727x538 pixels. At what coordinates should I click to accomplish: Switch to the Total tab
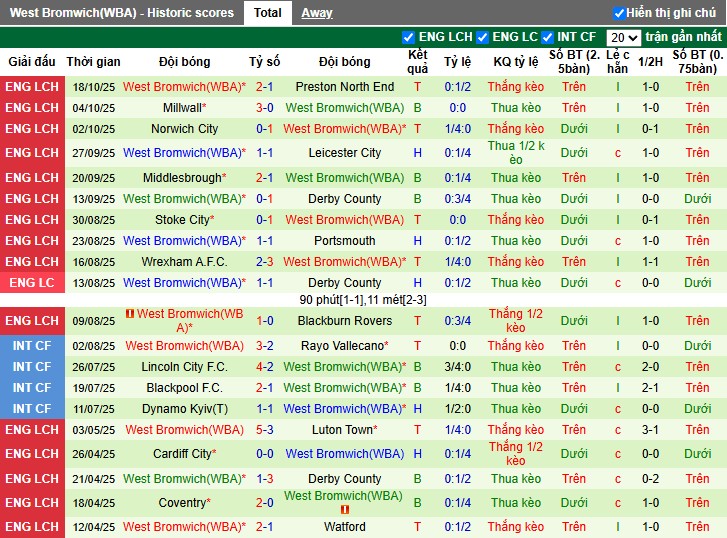[268, 13]
